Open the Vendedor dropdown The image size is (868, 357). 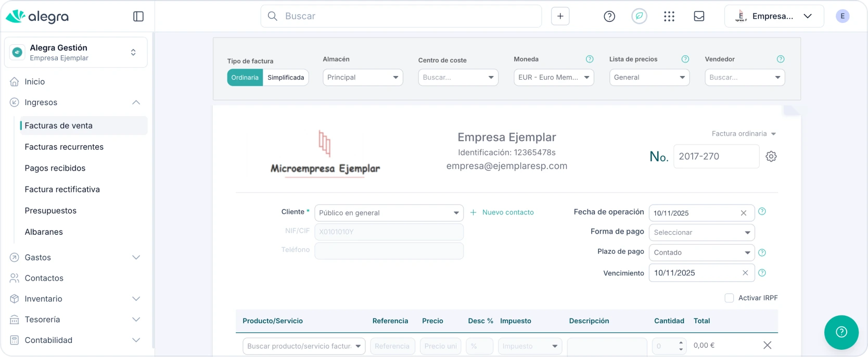click(745, 78)
